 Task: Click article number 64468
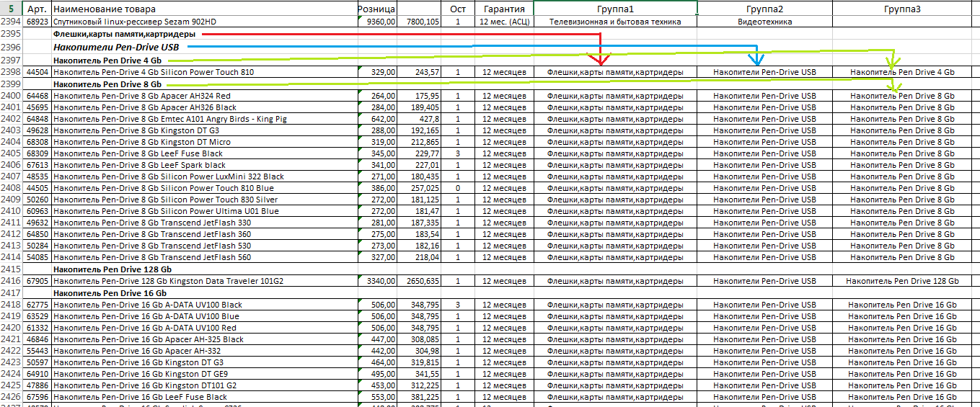[x=37, y=96]
